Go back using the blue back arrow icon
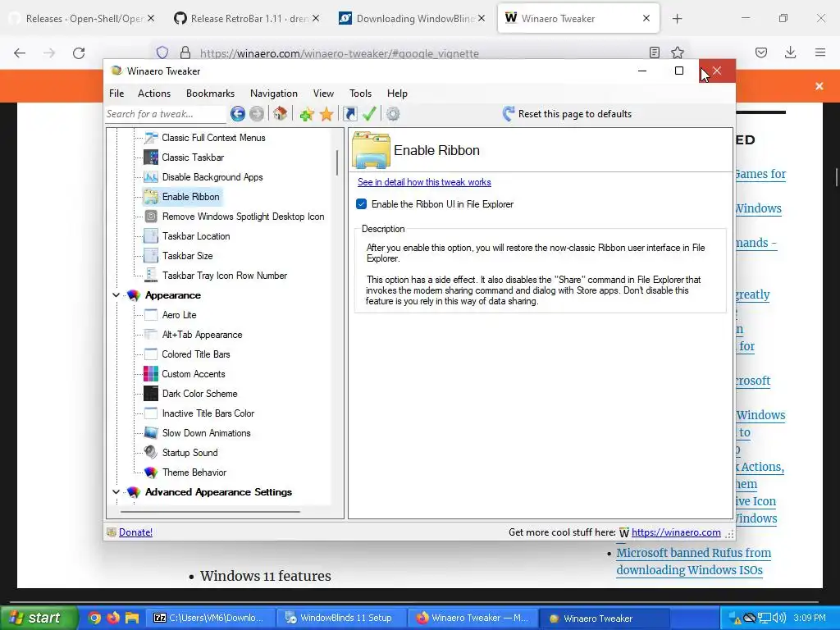Screen dimensions: 840x630 (x=238, y=113)
